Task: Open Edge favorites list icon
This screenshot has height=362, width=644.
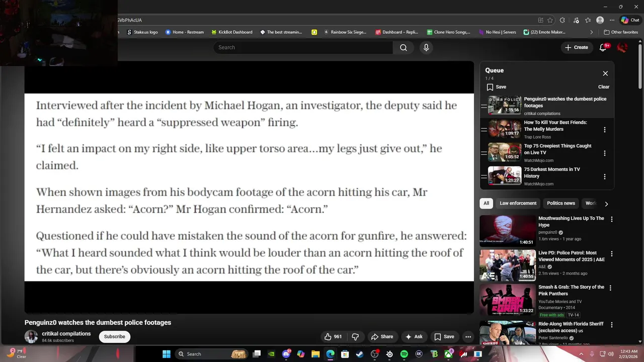Action: tap(588, 20)
